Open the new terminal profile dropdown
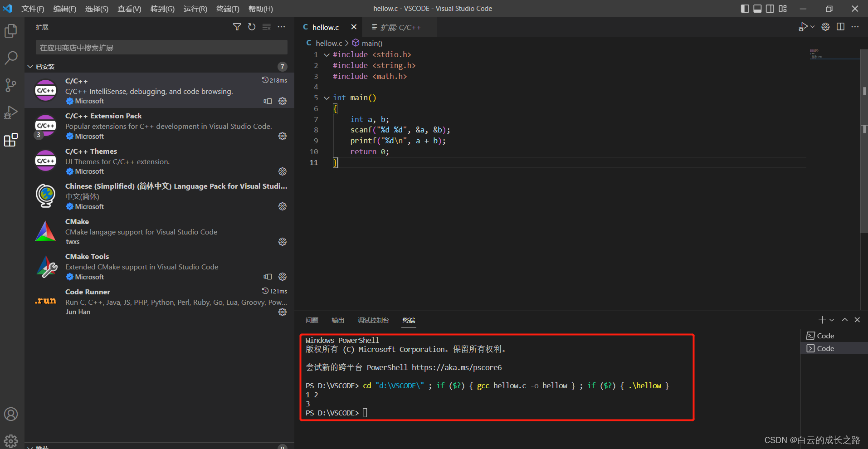Viewport: 868px width, 449px height. 832,320
